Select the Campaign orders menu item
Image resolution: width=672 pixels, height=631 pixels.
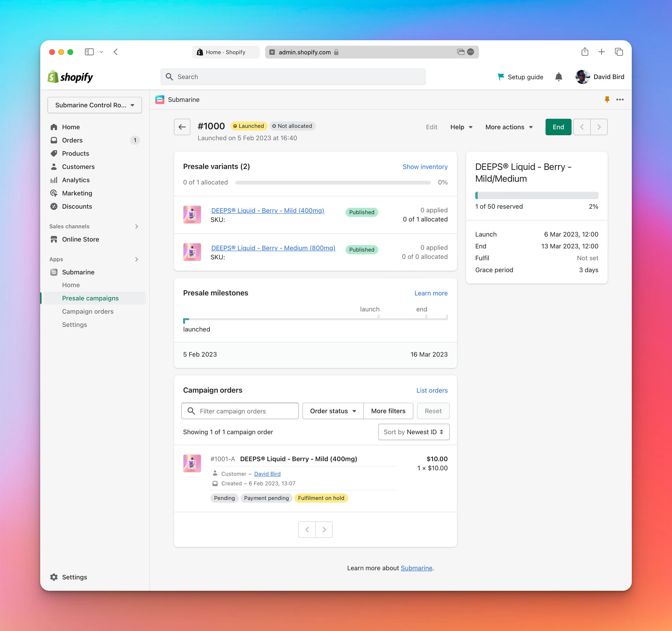click(x=87, y=311)
